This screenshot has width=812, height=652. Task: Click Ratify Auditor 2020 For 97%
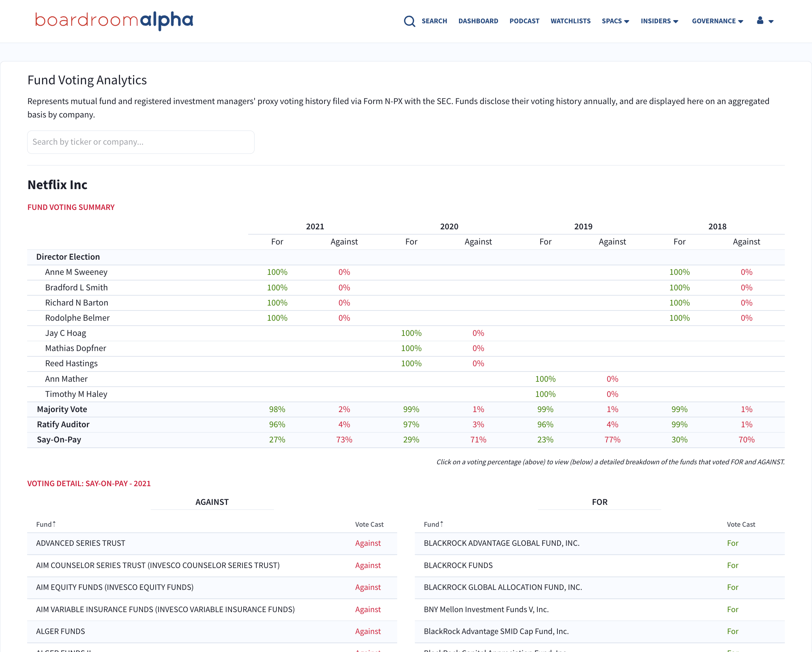pyautogui.click(x=411, y=424)
